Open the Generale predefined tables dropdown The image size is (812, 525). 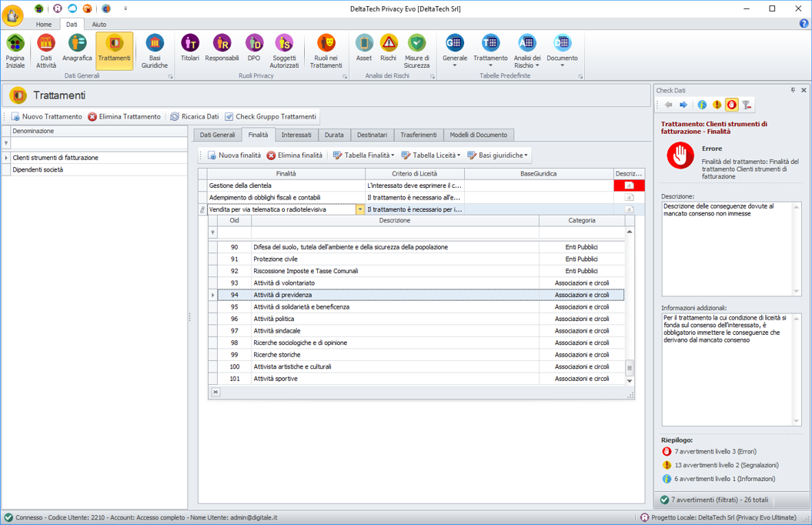click(455, 52)
